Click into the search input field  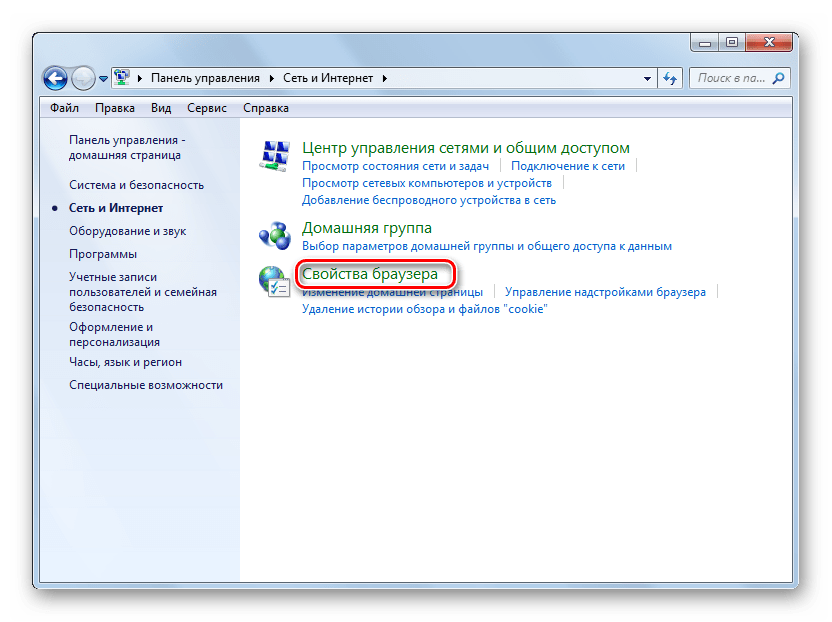click(730, 78)
